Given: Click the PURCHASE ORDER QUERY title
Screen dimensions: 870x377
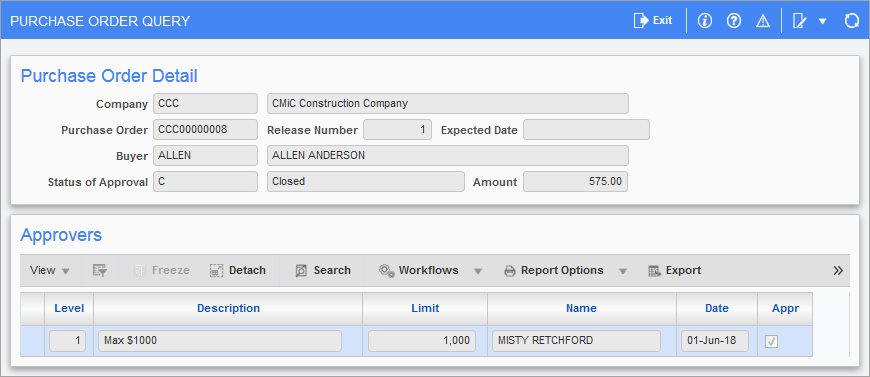Looking at the screenshot, I should [x=100, y=21].
